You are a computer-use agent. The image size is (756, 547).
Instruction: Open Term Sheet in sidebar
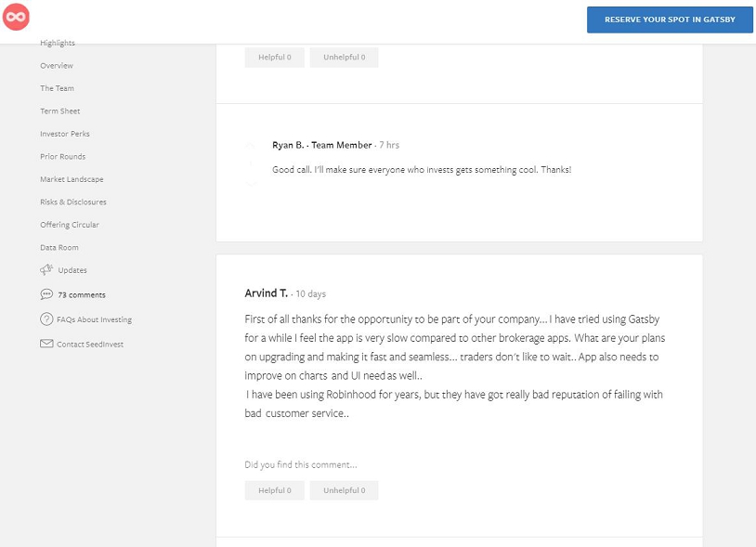[x=59, y=111]
